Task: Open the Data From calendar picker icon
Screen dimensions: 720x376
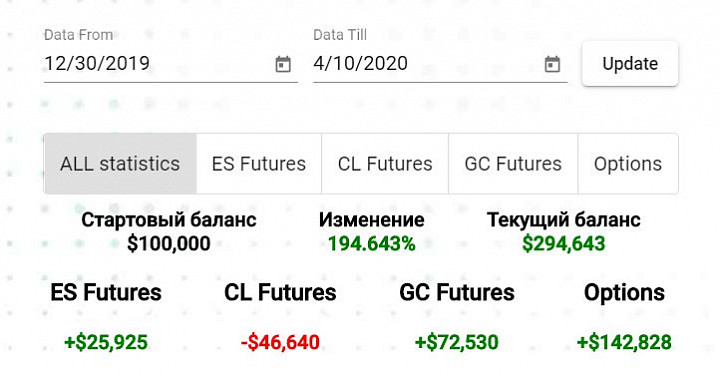Action: click(x=283, y=64)
